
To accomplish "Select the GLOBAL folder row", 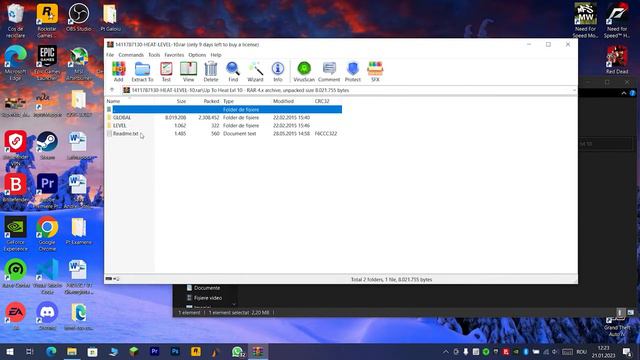I will [224, 118].
